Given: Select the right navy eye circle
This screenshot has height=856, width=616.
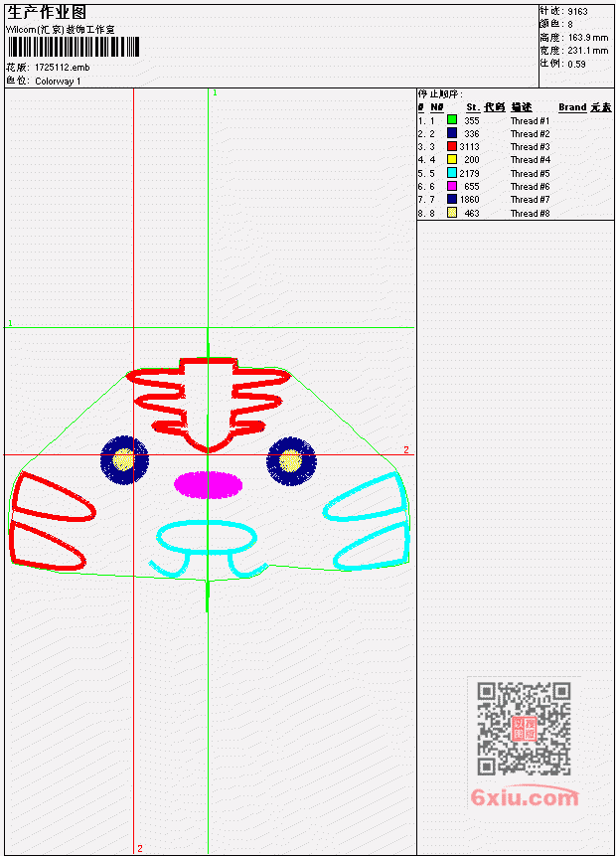Looking at the screenshot, I should pyautogui.click(x=291, y=461).
